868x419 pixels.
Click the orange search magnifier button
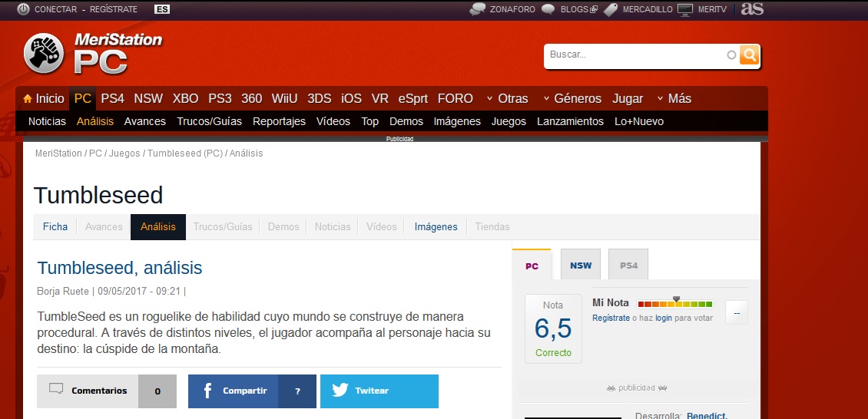(749, 54)
